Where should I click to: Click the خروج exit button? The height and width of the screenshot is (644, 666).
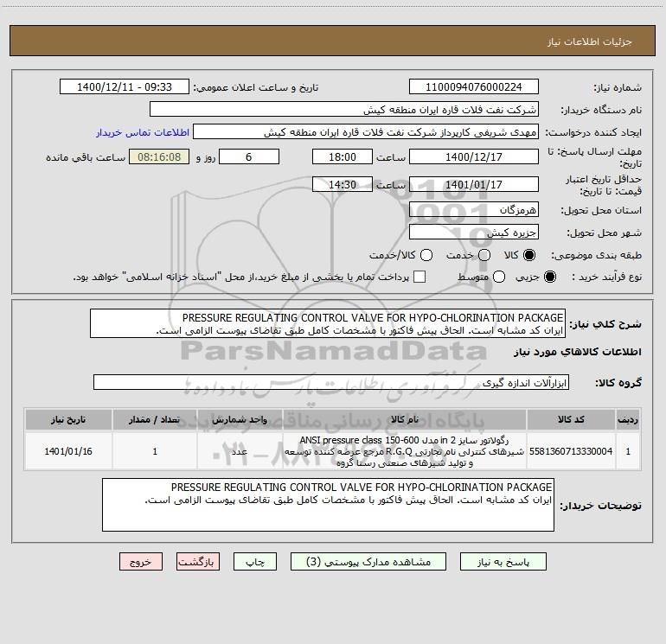[x=141, y=562]
